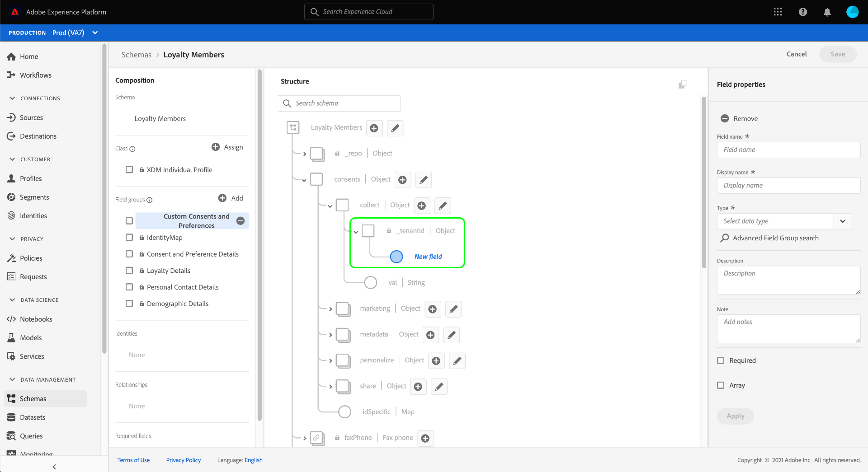Check the Consent and Preference Details checkbox
This screenshot has height=472, width=868.
tap(129, 254)
